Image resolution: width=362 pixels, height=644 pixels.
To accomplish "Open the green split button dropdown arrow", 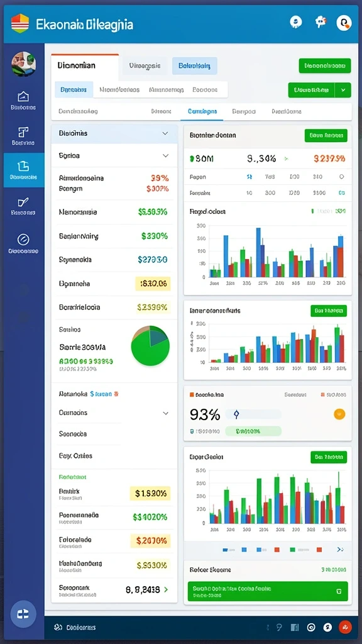I will coord(343,89).
